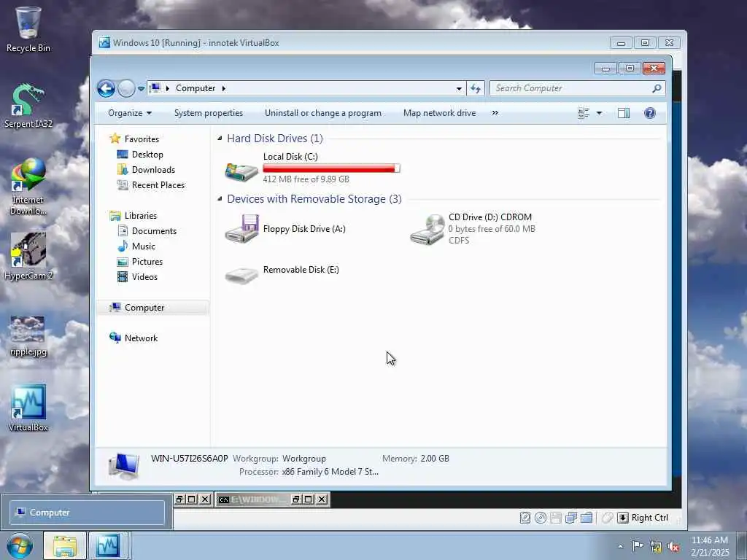Image resolution: width=747 pixels, height=560 pixels.
Task: Click VirtualBox taskbar button
Action: (x=109, y=545)
